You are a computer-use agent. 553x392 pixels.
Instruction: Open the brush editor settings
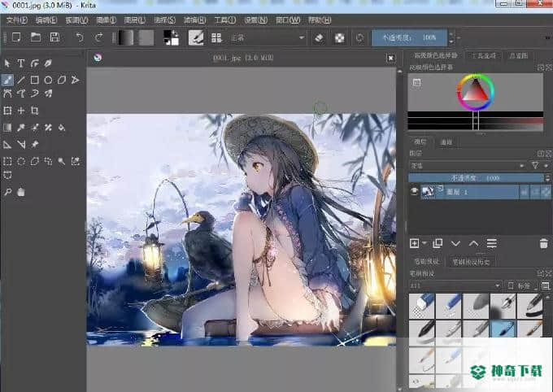196,37
